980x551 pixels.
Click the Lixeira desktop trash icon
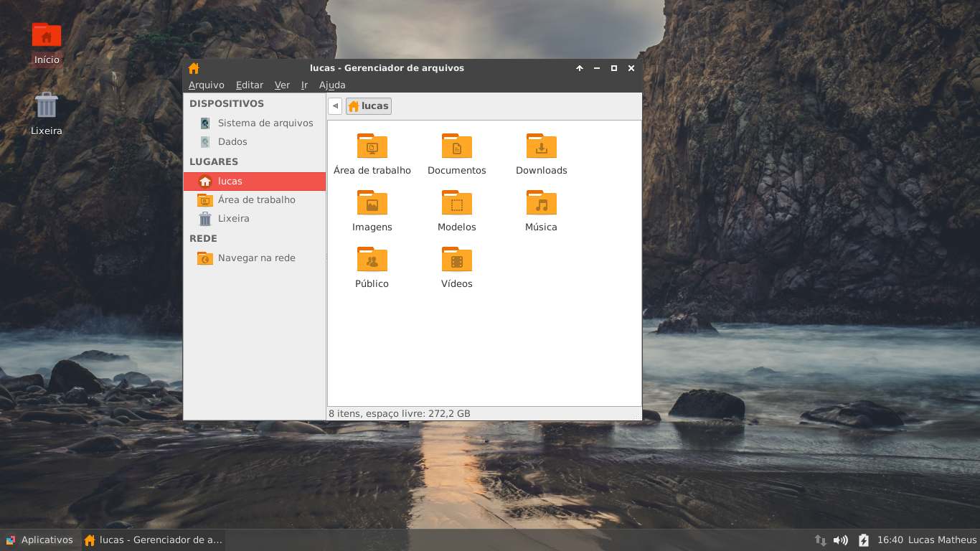47,105
